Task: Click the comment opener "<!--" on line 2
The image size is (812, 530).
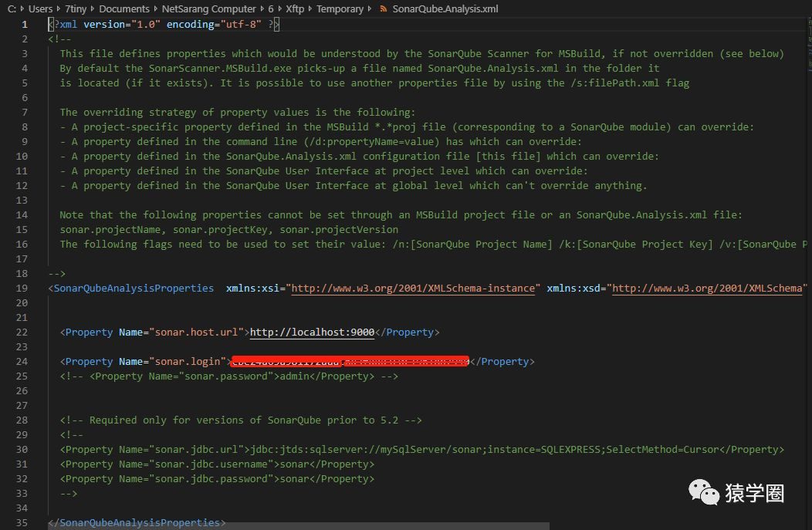Action: pos(60,39)
